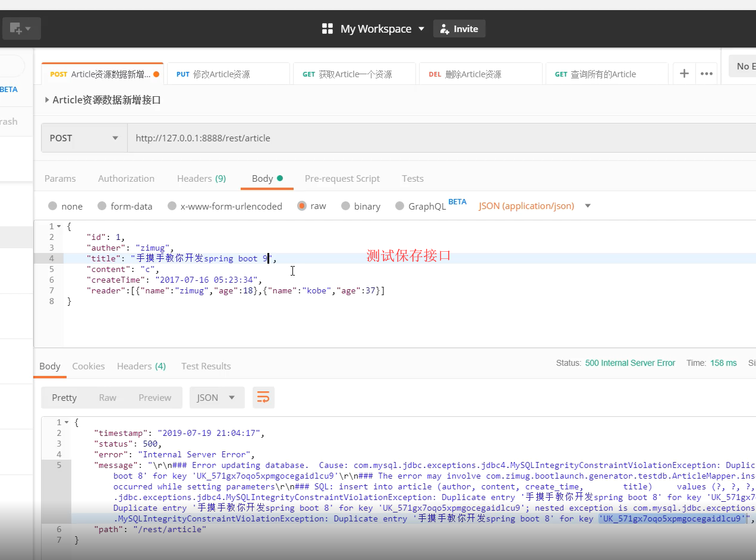Collapse response JSON at line 1 arrow
Image resolution: width=756 pixels, height=560 pixels.
click(67, 422)
